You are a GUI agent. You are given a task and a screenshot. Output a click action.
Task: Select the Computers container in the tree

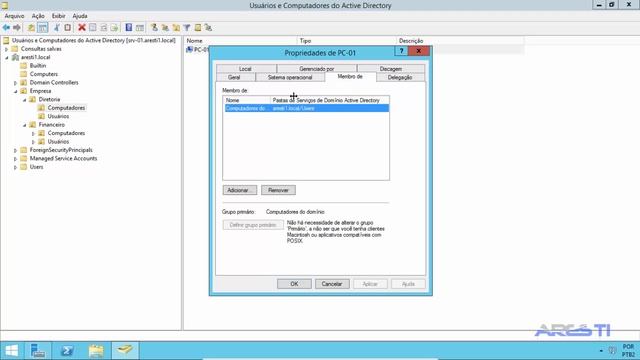(44, 74)
